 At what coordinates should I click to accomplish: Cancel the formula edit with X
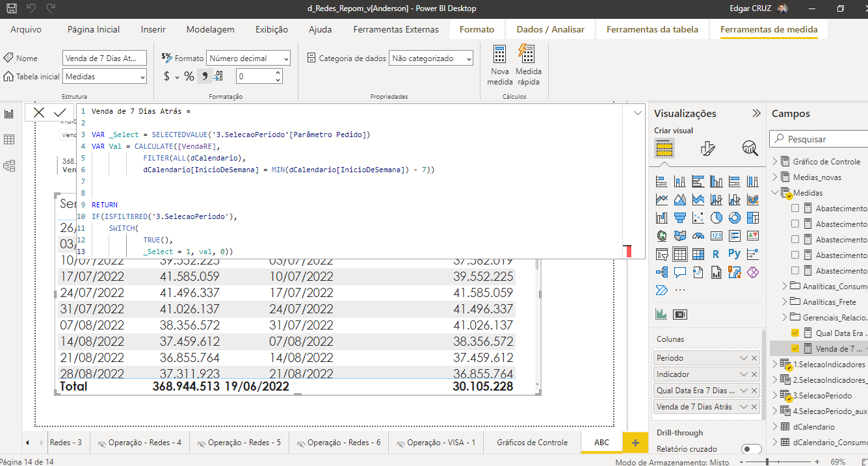point(39,112)
